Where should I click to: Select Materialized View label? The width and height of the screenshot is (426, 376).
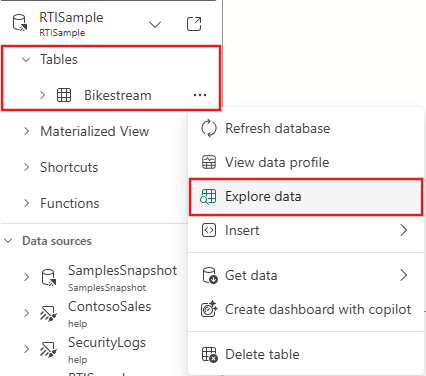[x=95, y=131]
